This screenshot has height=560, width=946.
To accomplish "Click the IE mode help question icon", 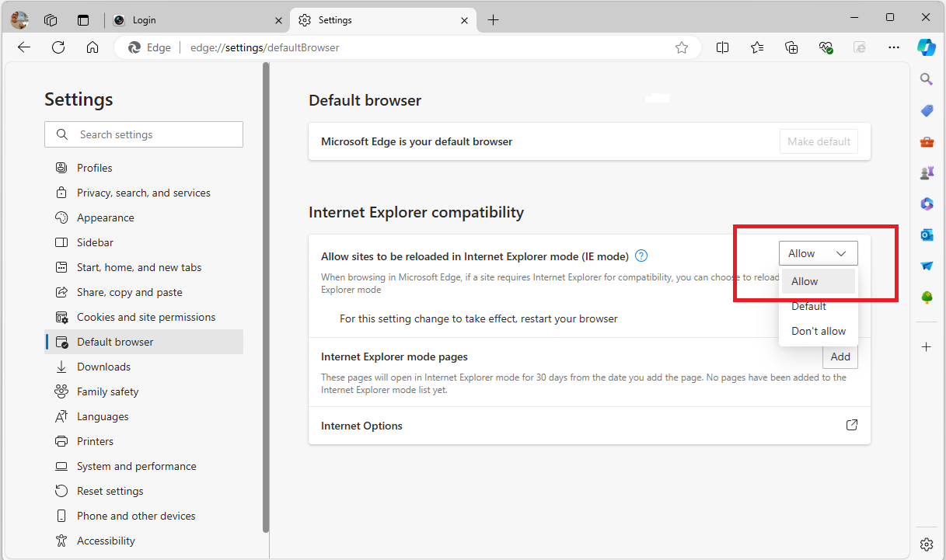I will click(641, 256).
